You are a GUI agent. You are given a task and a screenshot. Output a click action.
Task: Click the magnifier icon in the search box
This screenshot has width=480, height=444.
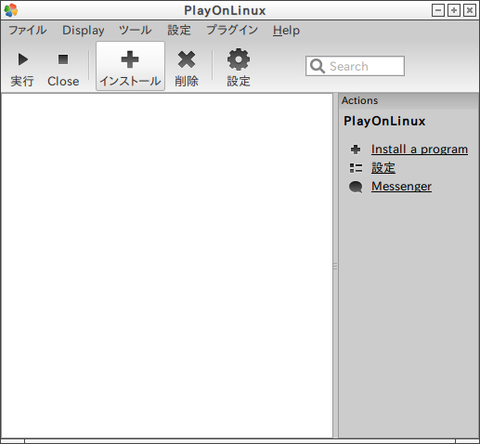[317, 66]
